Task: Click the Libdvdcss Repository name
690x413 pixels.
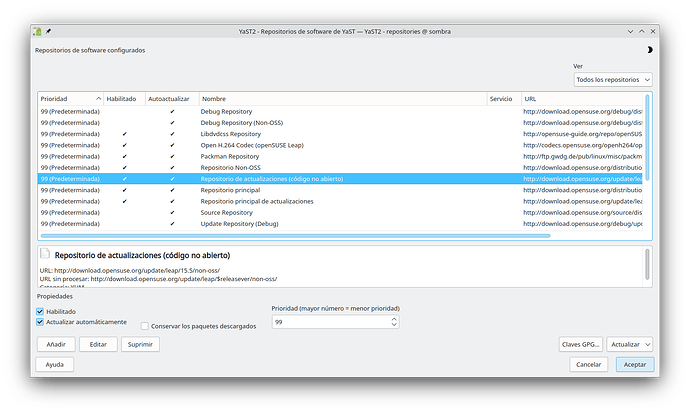Action: [231, 134]
